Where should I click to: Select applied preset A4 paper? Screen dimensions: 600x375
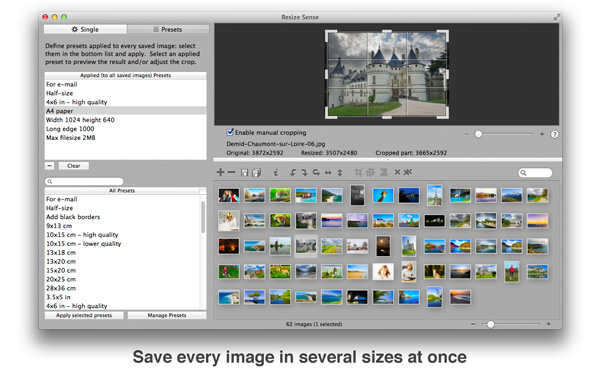[x=126, y=111]
